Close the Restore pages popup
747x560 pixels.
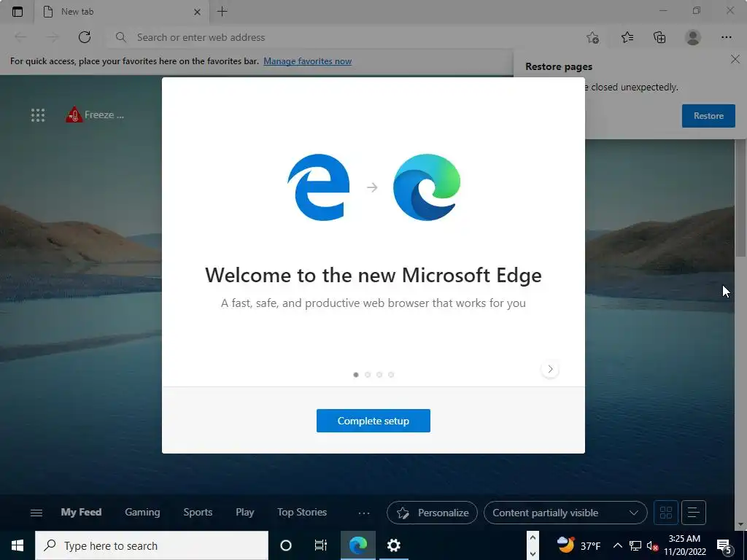735,59
